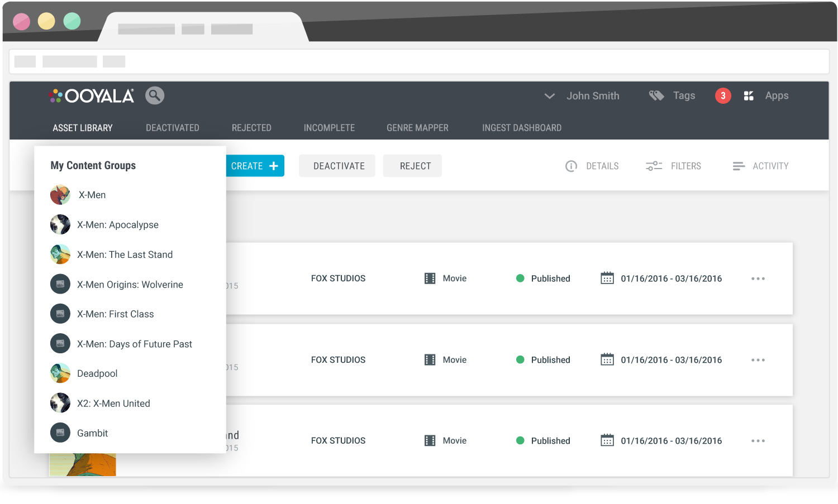Click calendar icon in third asset row
Image resolution: width=838 pixels, height=504 pixels.
point(607,440)
